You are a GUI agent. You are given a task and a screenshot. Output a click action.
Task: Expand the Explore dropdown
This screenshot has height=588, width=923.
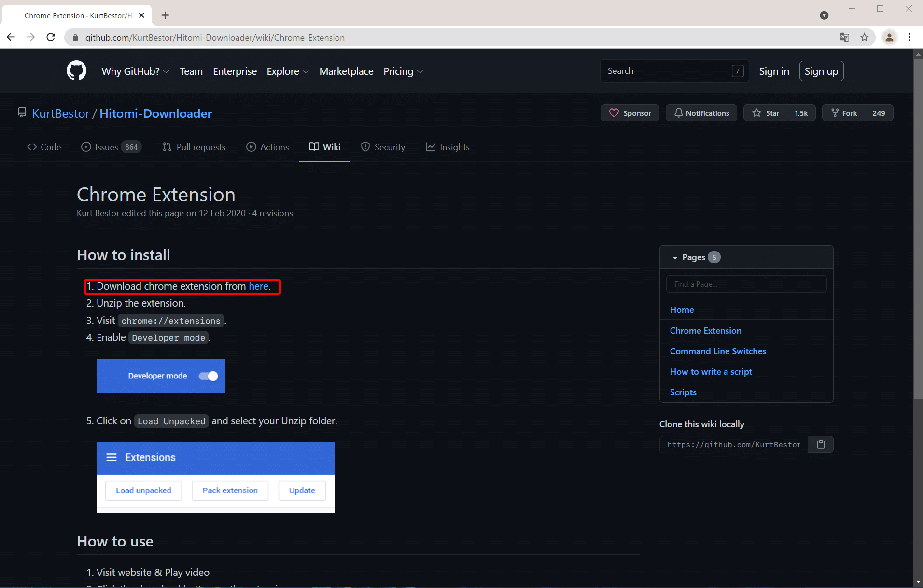point(288,71)
